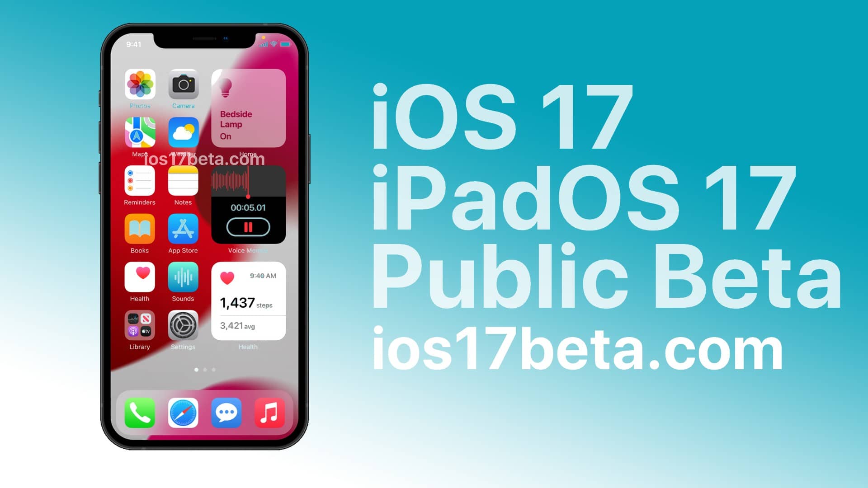Select the Music app in dock
Screen dimensions: 868x488
click(x=269, y=413)
